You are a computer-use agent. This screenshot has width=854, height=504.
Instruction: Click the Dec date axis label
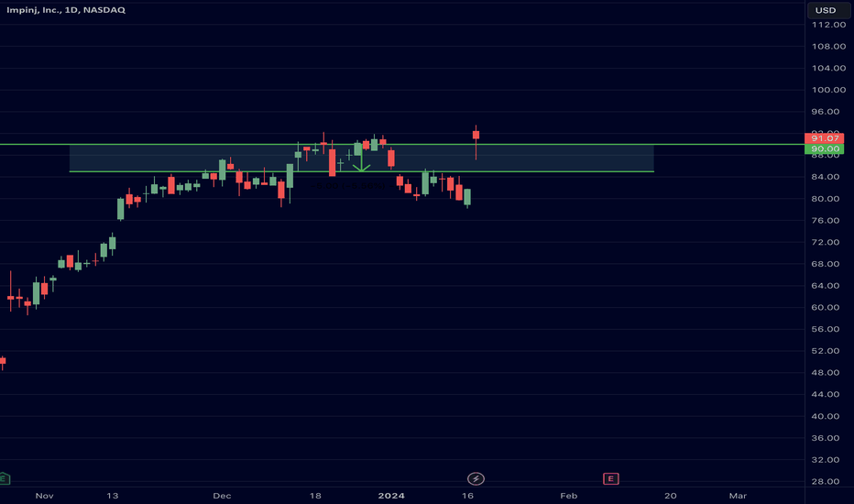click(x=223, y=496)
